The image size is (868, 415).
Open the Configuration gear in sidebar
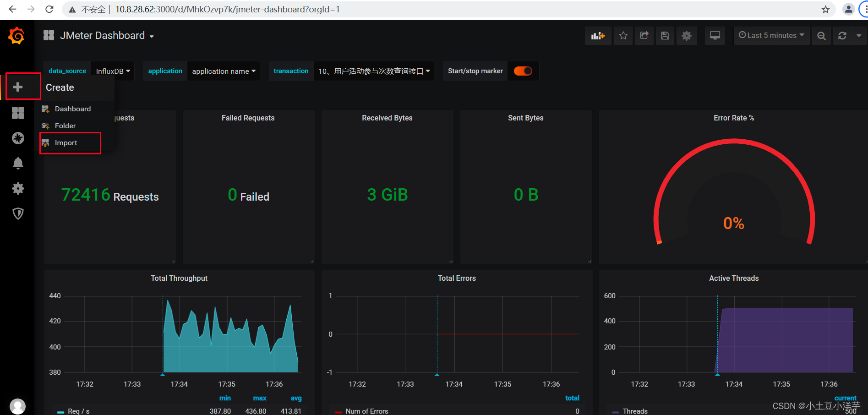tap(18, 188)
